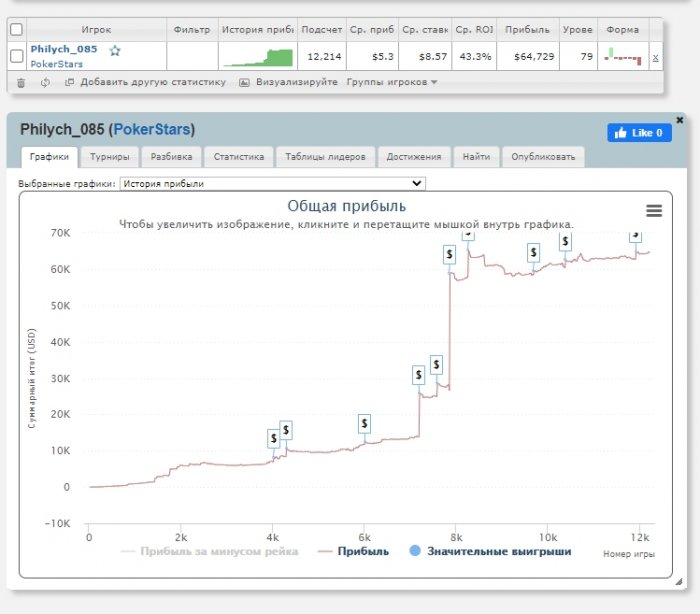Viewport: 700px width, 614px height.
Task: Click the PokerStars link in the panel title
Action: tap(152, 129)
